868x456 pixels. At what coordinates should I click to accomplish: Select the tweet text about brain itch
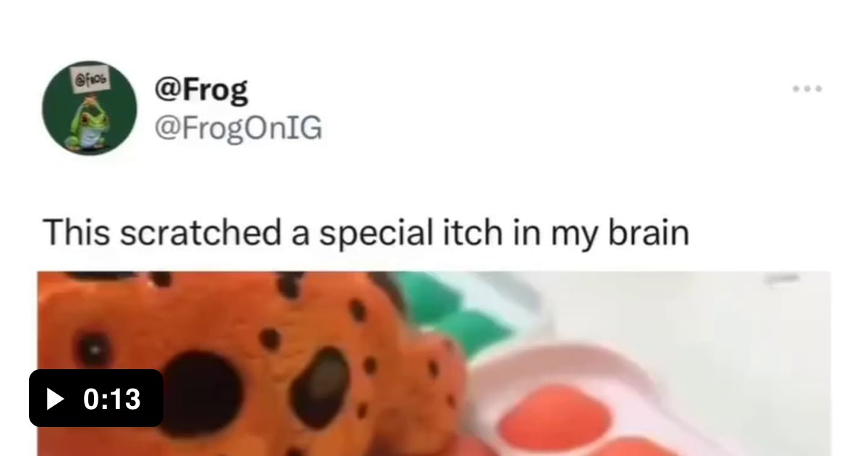click(365, 233)
